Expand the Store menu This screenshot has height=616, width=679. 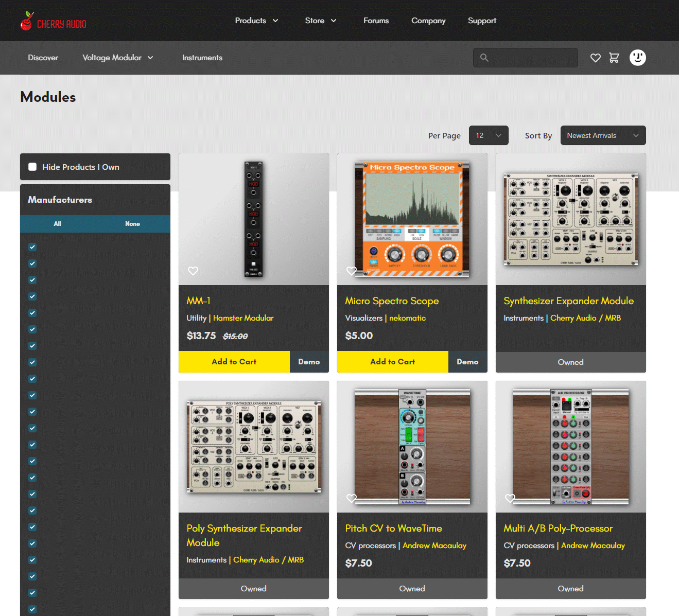320,21
